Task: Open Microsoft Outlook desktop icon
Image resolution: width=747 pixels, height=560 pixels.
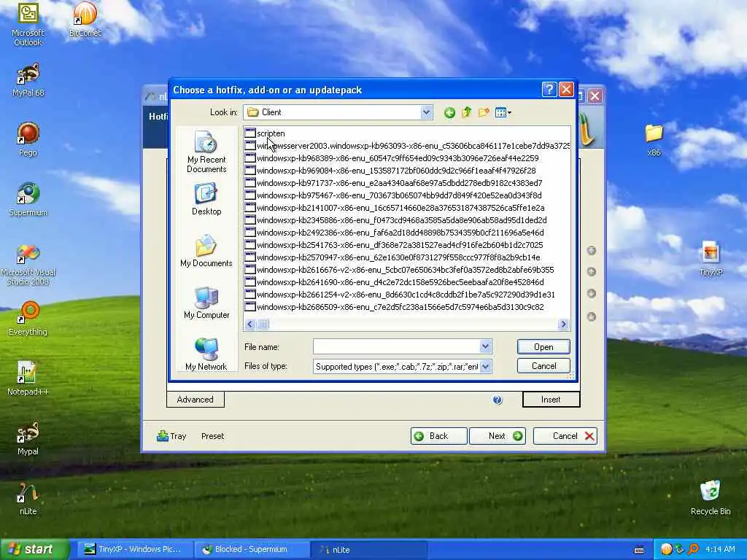Action: [x=28, y=24]
